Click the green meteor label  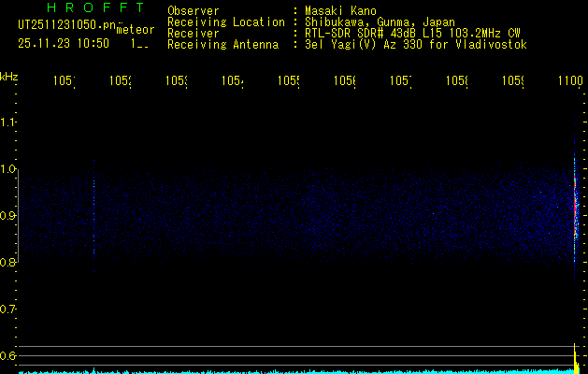tap(135, 30)
